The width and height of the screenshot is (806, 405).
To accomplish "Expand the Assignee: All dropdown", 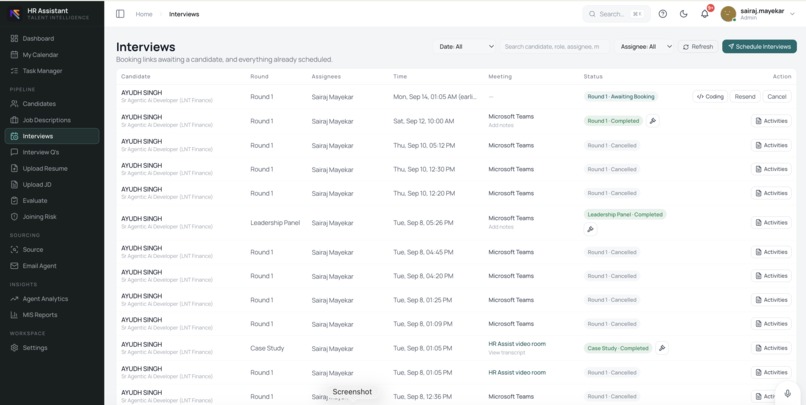I will pyautogui.click(x=646, y=46).
